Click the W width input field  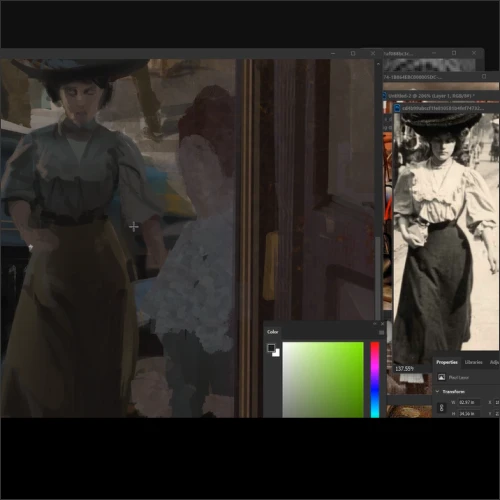pyautogui.click(x=469, y=402)
